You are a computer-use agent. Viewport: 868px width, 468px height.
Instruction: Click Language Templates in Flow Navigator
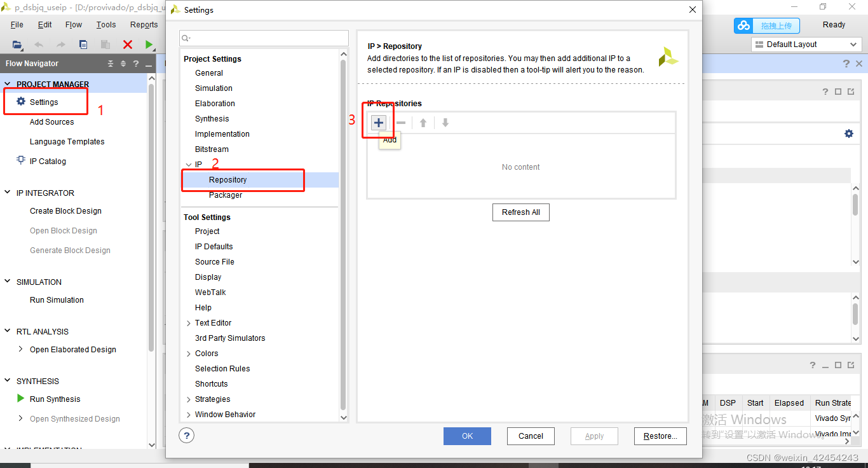click(67, 142)
